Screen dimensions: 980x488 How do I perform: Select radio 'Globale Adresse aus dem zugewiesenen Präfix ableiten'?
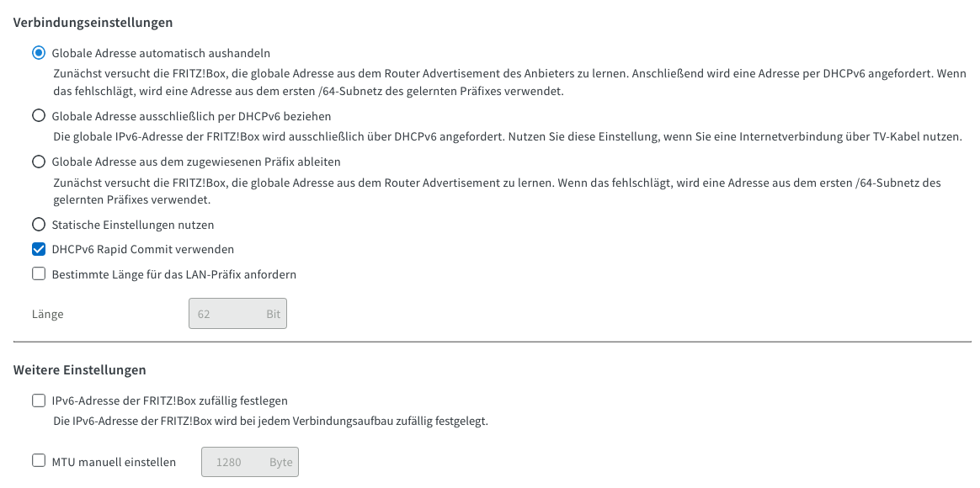39,162
